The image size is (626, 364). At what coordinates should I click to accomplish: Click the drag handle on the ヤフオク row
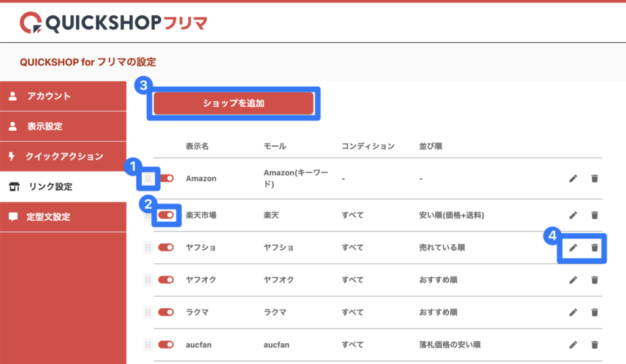tap(147, 280)
